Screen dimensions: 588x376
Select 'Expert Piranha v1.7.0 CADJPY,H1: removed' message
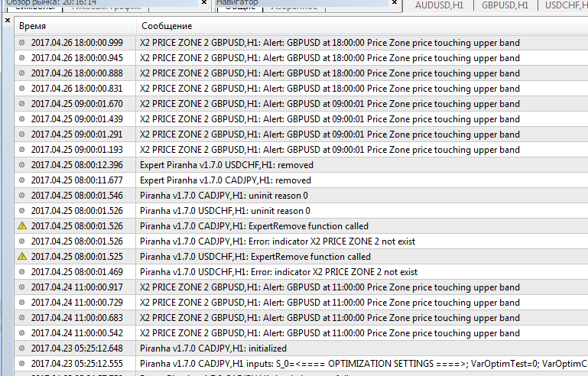pyautogui.click(x=301, y=180)
